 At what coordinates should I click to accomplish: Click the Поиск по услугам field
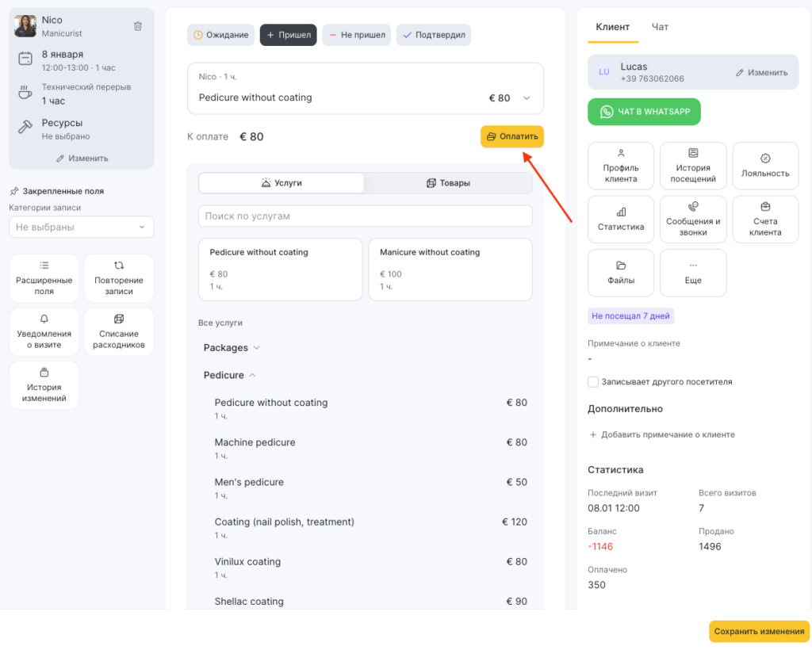(x=365, y=216)
